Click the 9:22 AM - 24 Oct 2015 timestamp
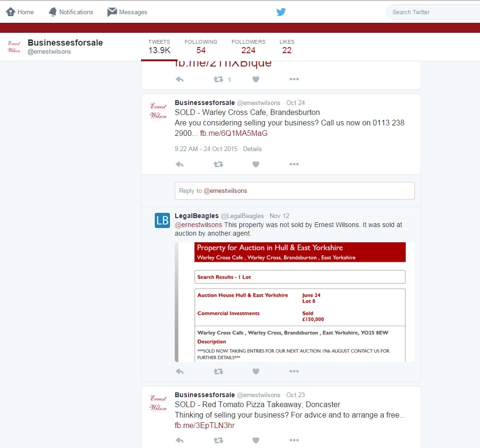This screenshot has height=448, width=480. coord(206,149)
